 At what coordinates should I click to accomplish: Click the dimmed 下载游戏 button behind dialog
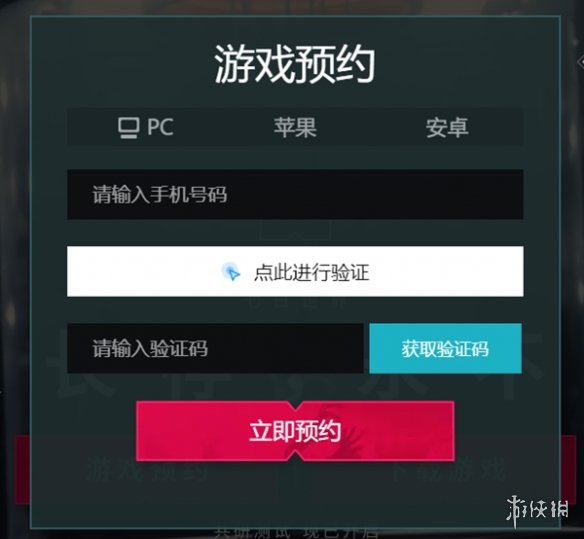click(x=449, y=471)
